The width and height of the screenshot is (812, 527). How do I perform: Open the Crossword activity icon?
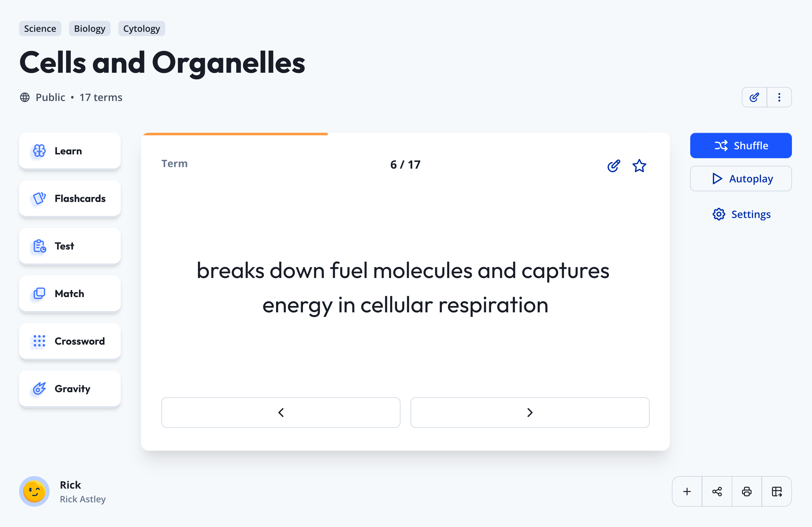click(x=40, y=341)
